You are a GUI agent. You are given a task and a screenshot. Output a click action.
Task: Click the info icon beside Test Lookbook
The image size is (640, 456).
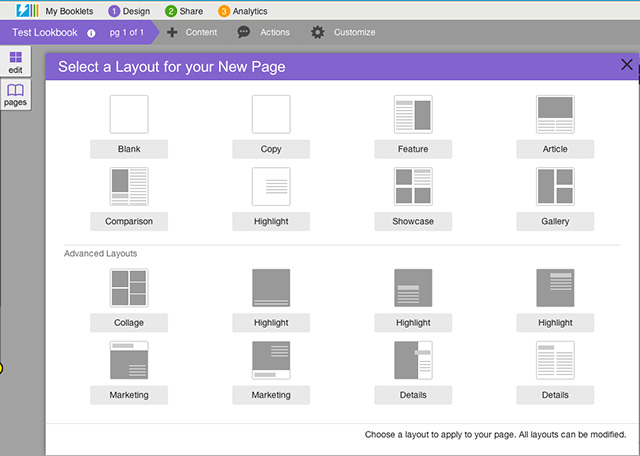coord(92,33)
